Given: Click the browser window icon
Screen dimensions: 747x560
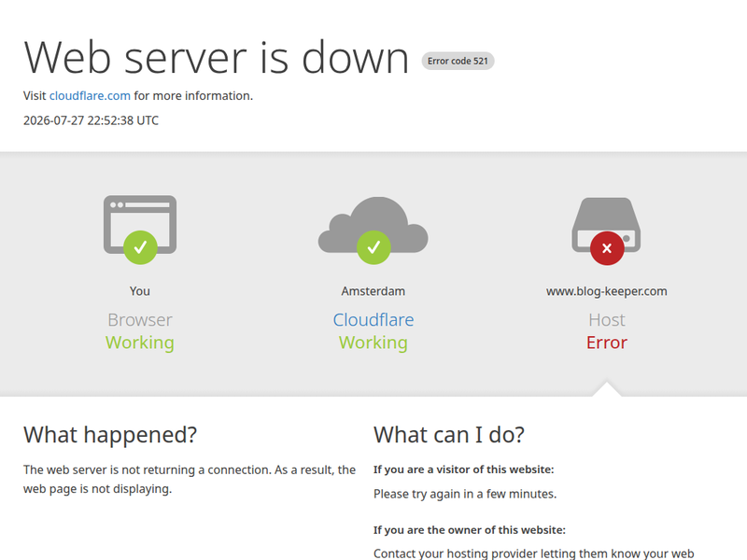Looking at the screenshot, I should click(140, 224).
